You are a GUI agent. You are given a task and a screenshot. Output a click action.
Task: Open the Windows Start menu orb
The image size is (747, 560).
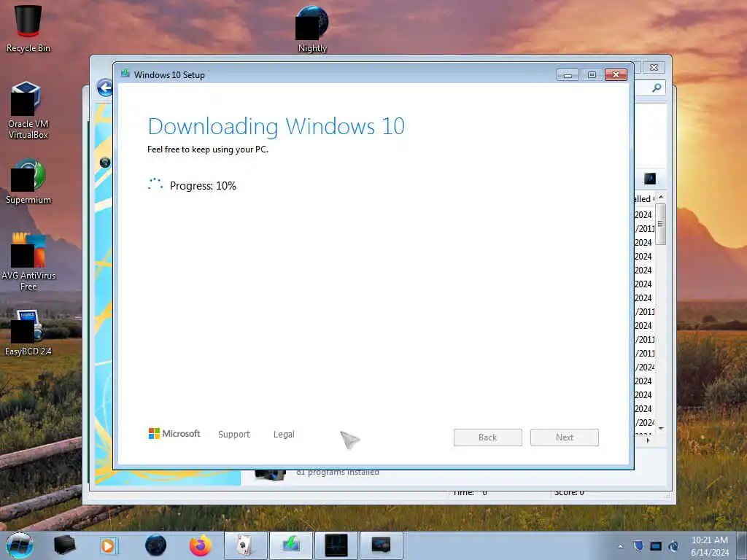(x=20, y=545)
